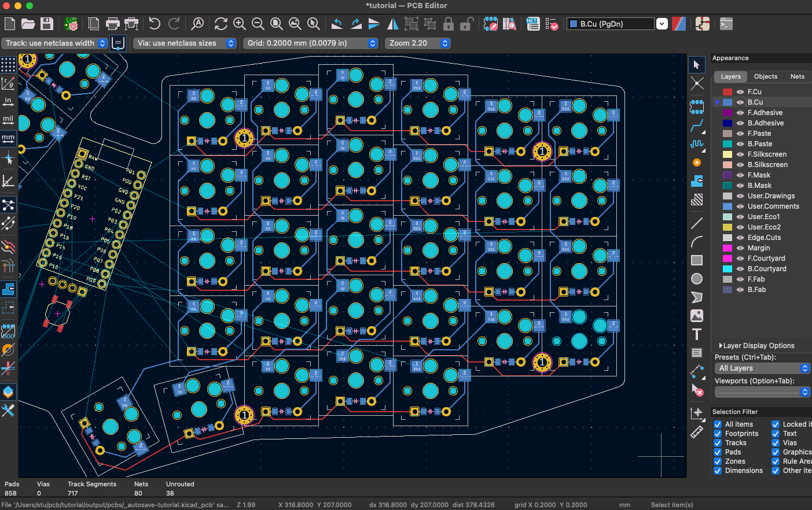
Task: Select the Add Text tool
Action: click(697, 334)
